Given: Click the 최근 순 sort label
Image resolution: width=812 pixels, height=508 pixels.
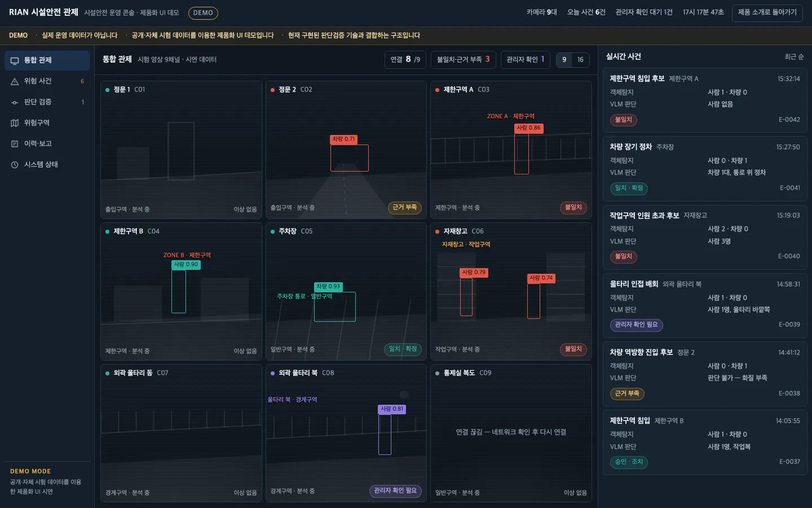Looking at the screenshot, I should [x=794, y=57].
